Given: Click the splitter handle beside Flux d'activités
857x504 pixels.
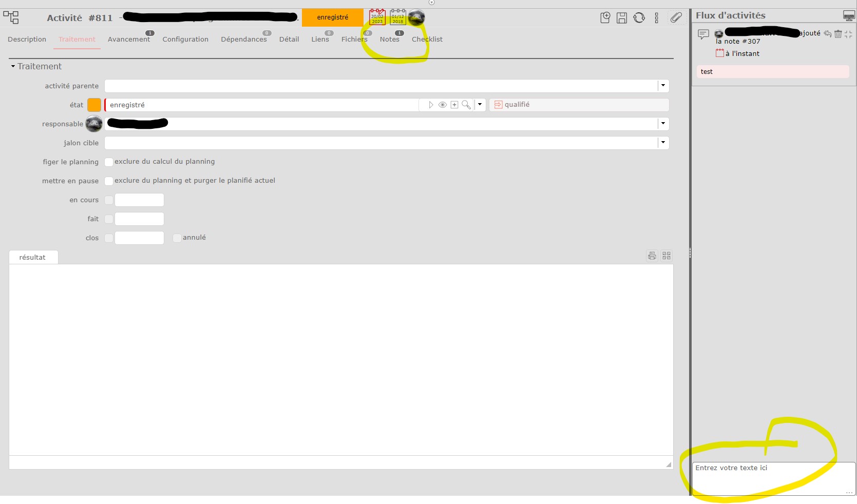Looking at the screenshot, I should coord(690,253).
